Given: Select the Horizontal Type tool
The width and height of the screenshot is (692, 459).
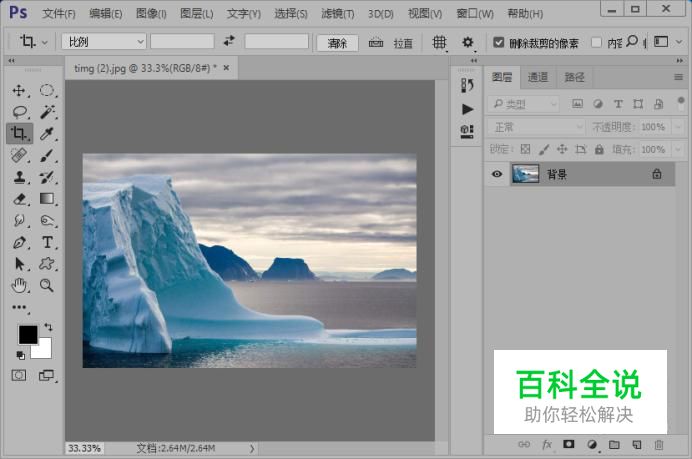Looking at the screenshot, I should click(47, 243).
